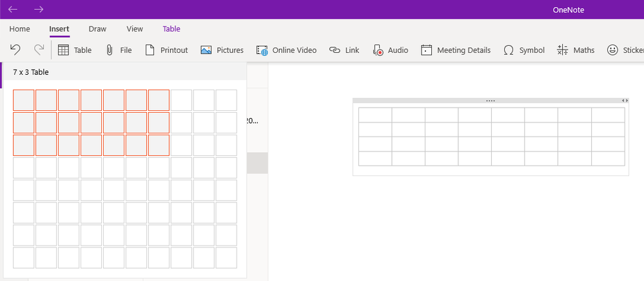Click the Meeting Details label
Image resolution: width=644 pixels, height=281 pixels.
pyautogui.click(x=463, y=50)
